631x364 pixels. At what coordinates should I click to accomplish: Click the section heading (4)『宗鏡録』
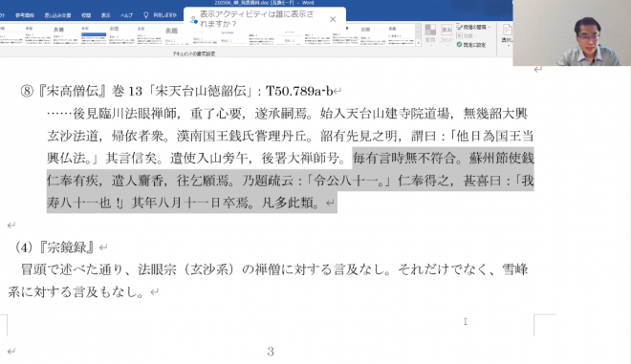(x=54, y=246)
